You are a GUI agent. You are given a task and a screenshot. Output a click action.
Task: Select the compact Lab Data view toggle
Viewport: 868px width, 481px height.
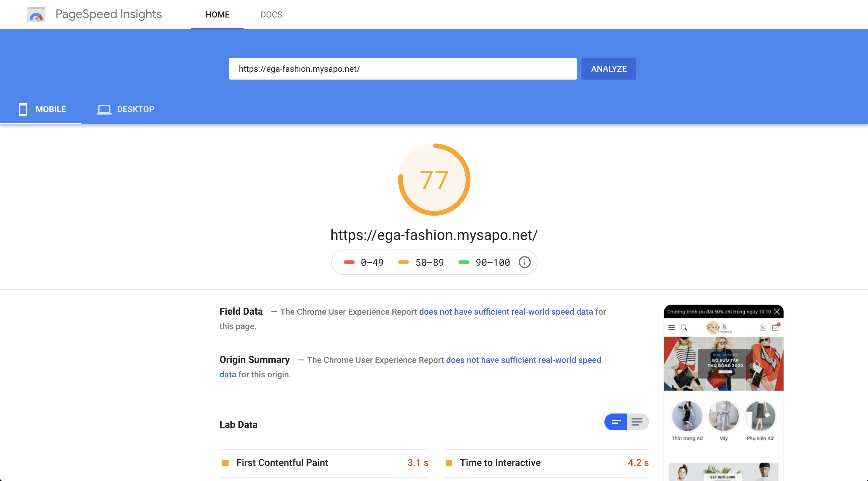[615, 422]
